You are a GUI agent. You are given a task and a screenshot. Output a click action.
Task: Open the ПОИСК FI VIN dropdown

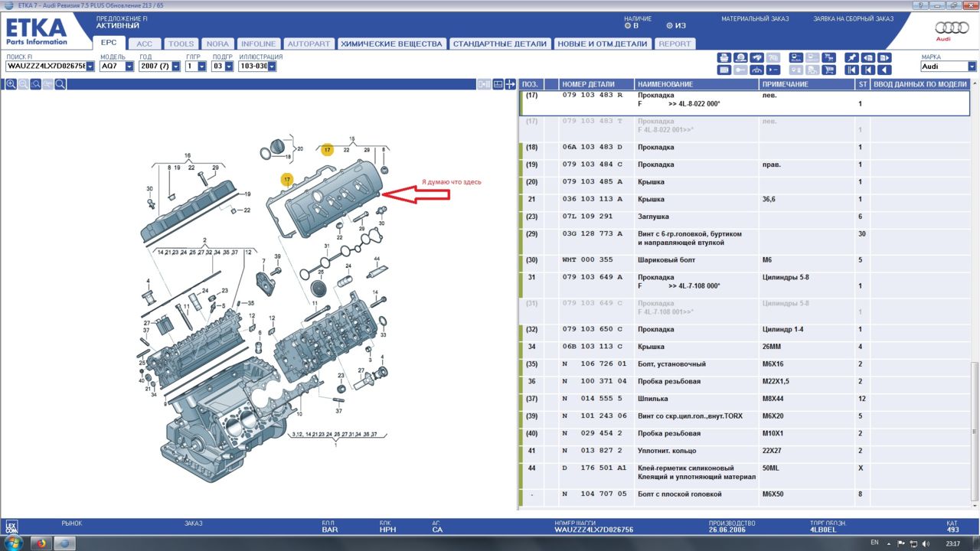point(90,67)
